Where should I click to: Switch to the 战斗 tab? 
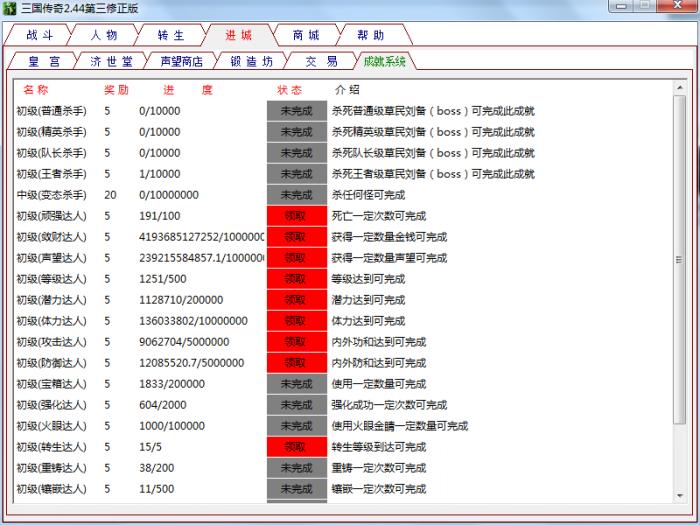pyautogui.click(x=38, y=35)
